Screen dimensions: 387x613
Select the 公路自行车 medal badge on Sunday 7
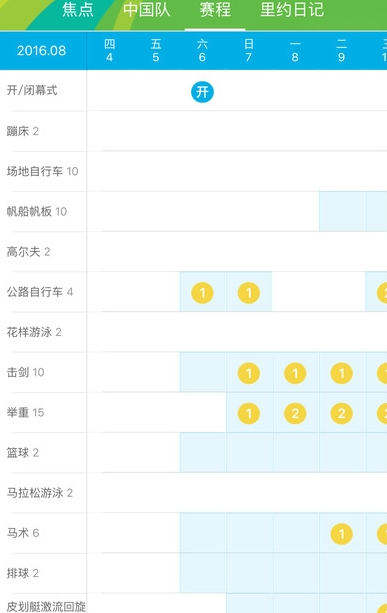click(249, 293)
